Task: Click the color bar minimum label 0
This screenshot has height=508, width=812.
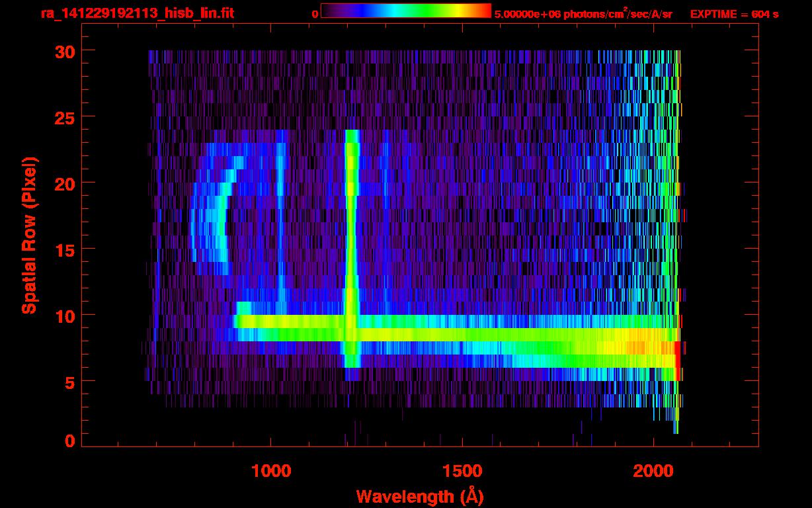Action: point(315,13)
